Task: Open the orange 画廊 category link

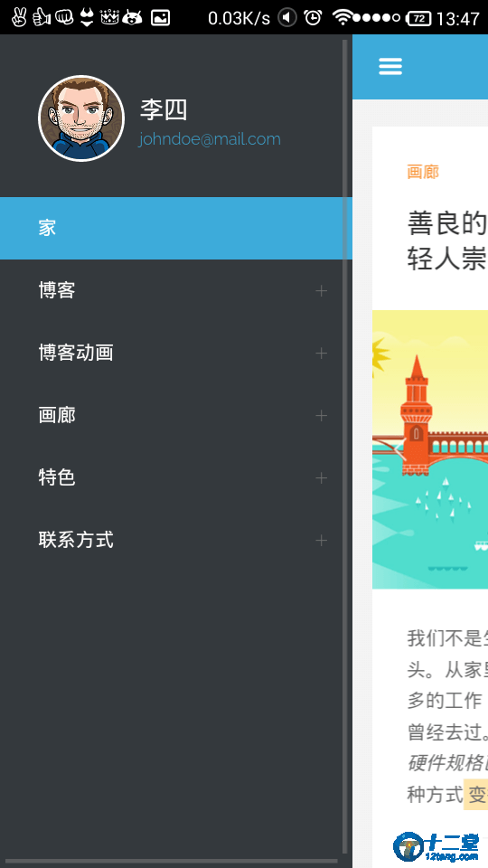Action: (x=423, y=172)
